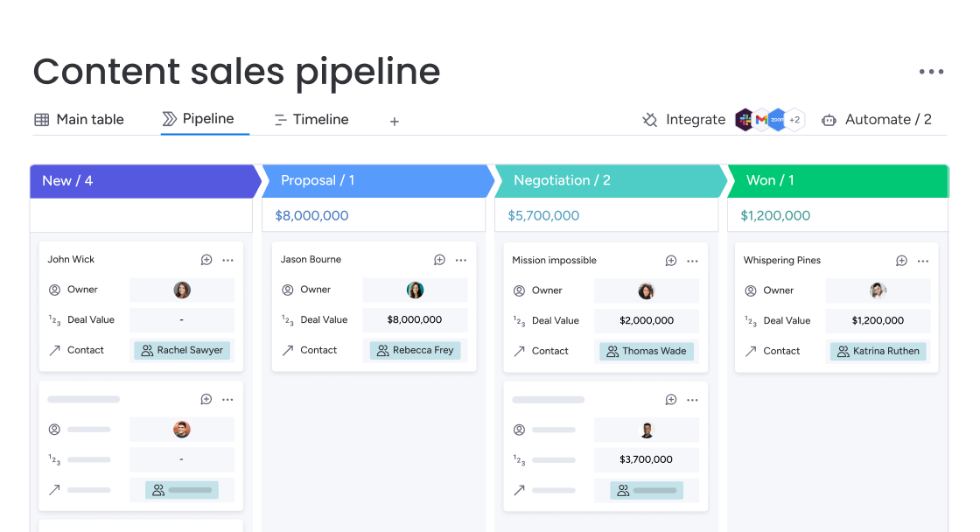Click the $8,000,000 Deal Value field
Viewport: 980px width, 532px height.
click(415, 320)
